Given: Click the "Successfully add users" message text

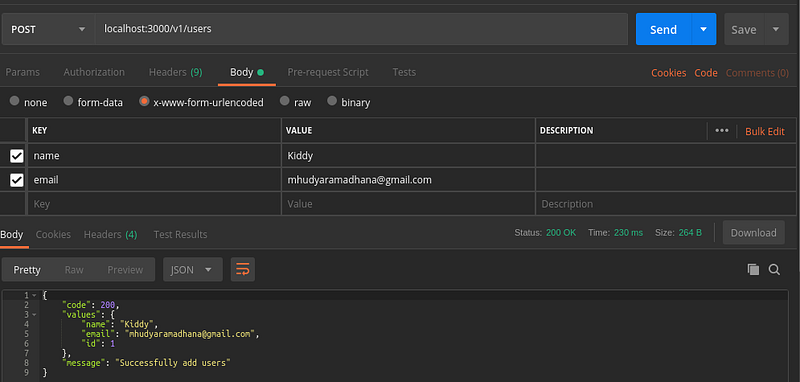Looking at the screenshot, I should (x=173, y=363).
